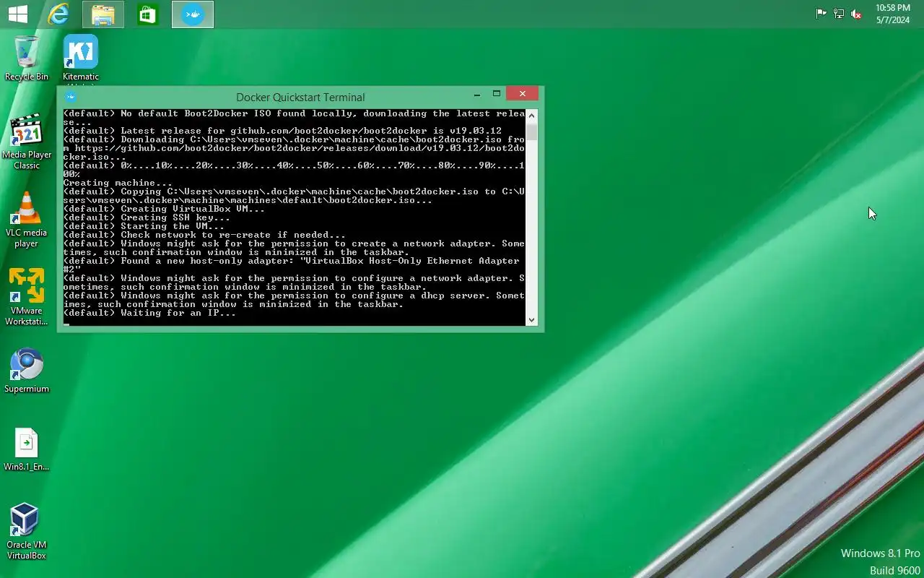Minimize the Docker Quickstart Terminal window
Viewport: 924px width, 578px height.
[x=476, y=94]
